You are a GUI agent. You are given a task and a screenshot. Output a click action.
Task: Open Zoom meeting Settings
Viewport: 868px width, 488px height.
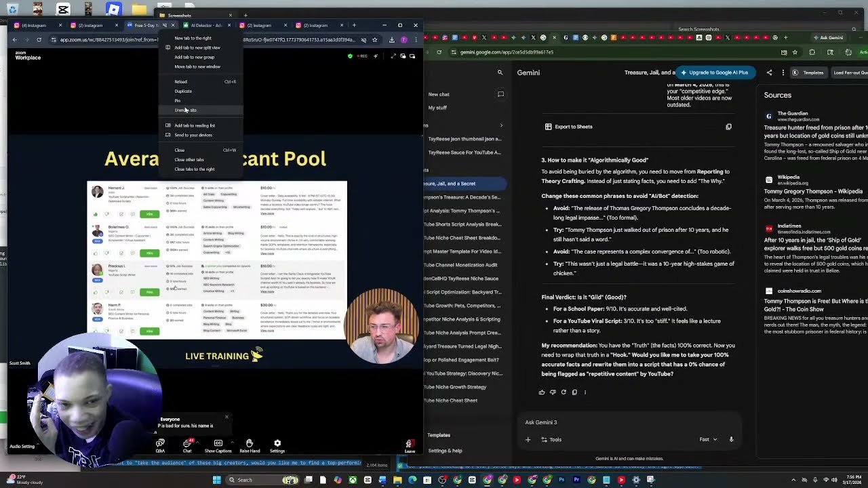pos(277,445)
